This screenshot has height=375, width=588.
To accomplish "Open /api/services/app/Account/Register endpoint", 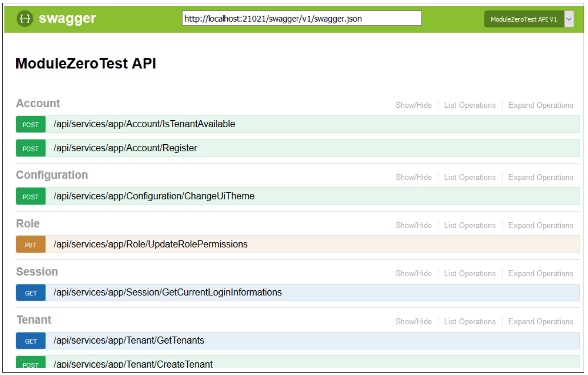I will pos(125,148).
